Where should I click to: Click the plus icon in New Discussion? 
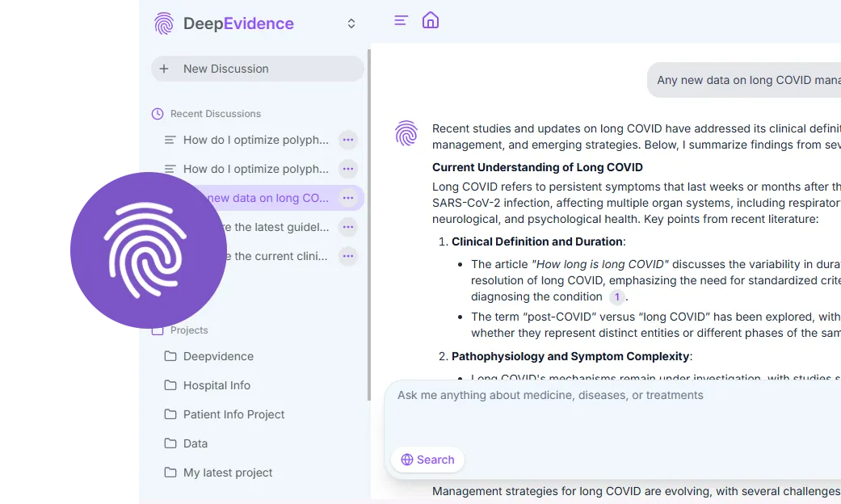[x=164, y=69]
